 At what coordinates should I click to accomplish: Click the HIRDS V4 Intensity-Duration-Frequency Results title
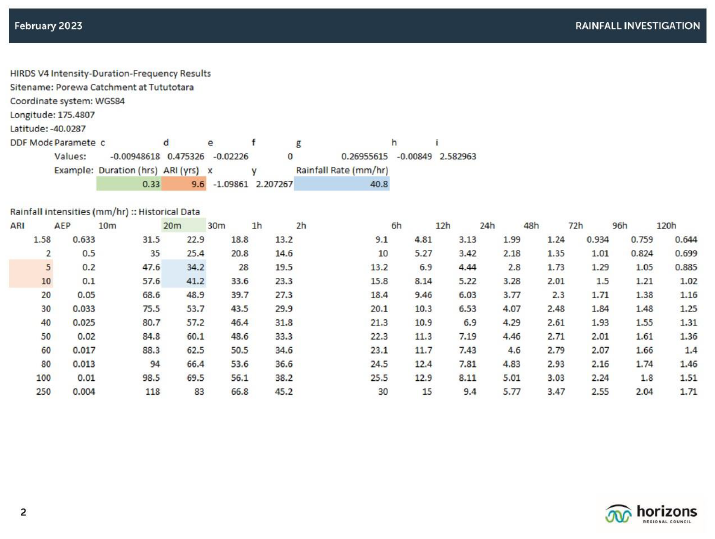coord(110,73)
